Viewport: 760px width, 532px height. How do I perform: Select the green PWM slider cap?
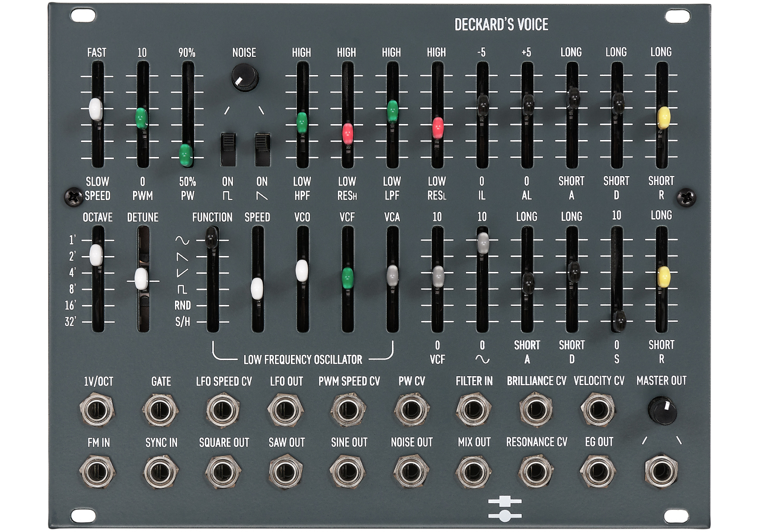(x=141, y=118)
